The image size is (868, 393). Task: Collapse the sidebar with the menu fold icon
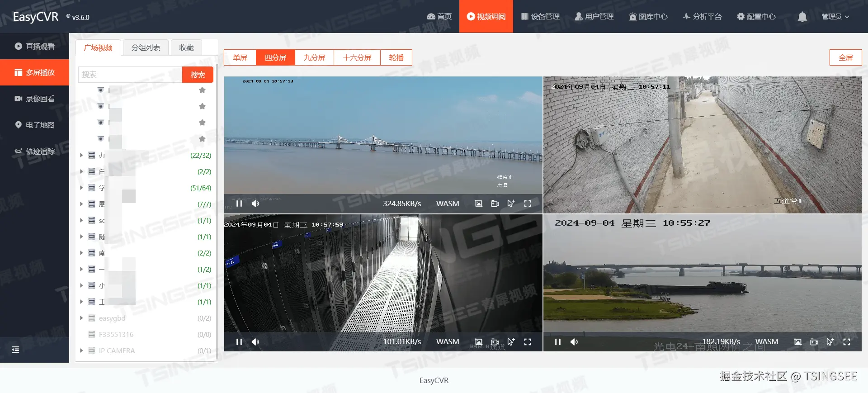pyautogui.click(x=15, y=350)
